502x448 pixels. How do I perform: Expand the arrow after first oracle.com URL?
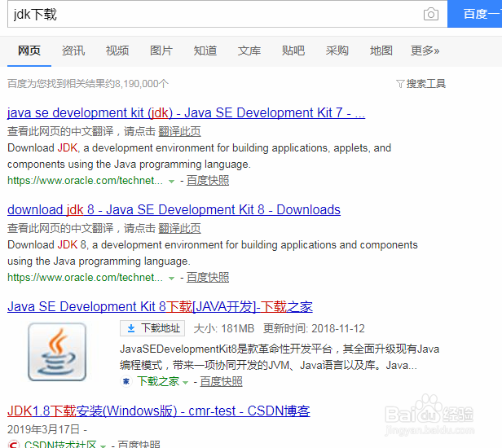171,182
